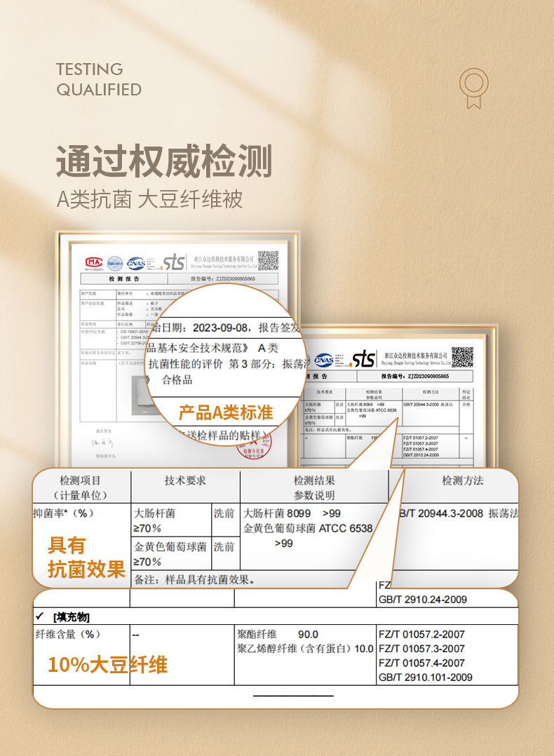Image resolution: width=554 pixels, height=756 pixels.
Task: Click the '大肠杆菌 8099 >99' result
Action: click(292, 513)
